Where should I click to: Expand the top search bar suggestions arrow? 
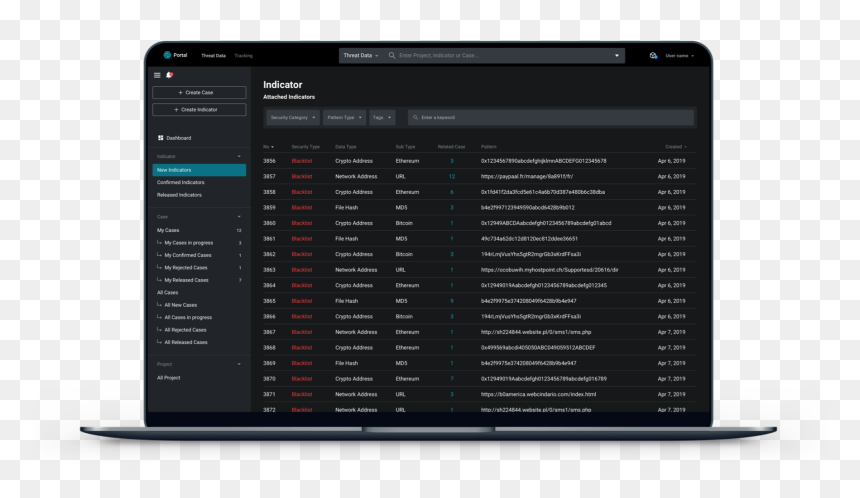pyautogui.click(x=617, y=55)
